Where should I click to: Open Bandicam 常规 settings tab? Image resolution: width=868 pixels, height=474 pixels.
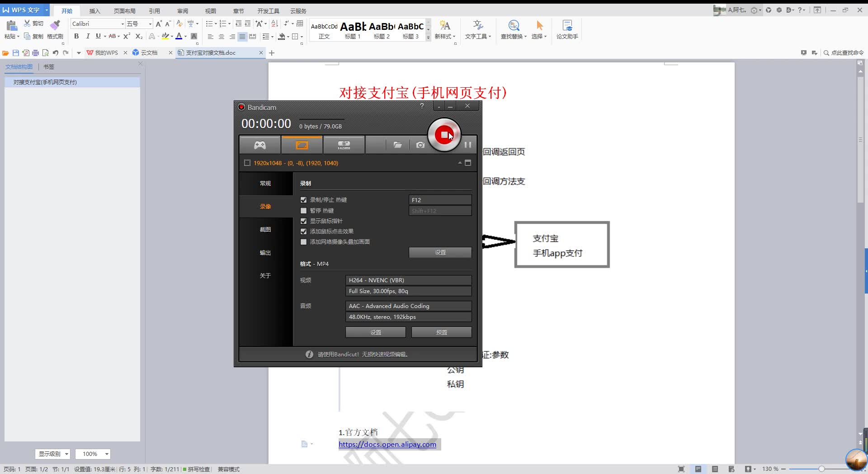pos(265,183)
